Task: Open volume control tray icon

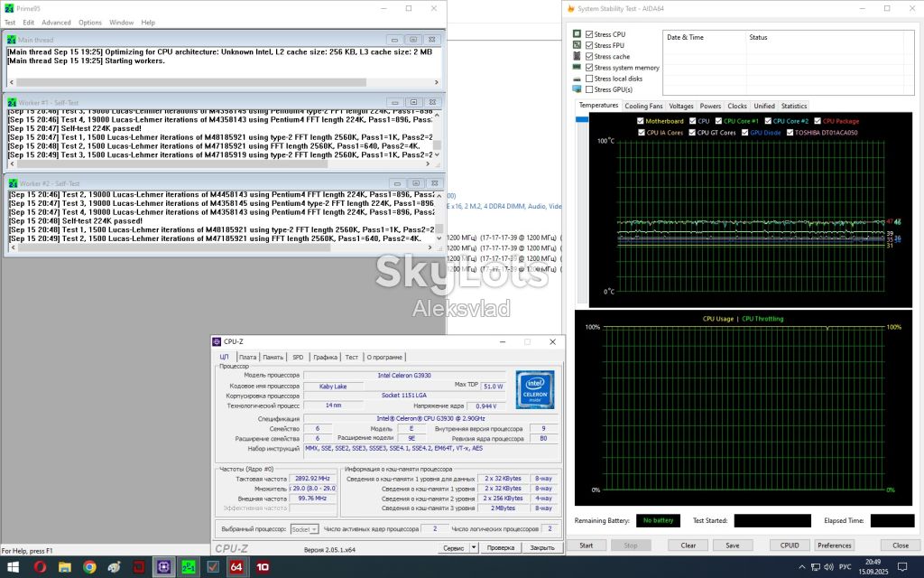Action: (x=828, y=567)
